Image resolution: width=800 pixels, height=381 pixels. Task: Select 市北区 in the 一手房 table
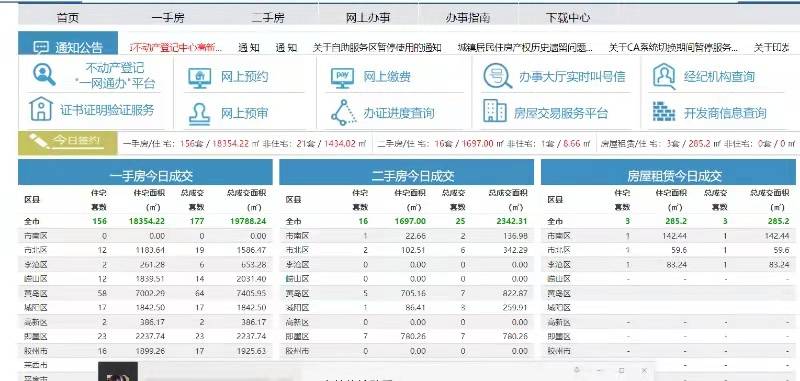point(36,250)
